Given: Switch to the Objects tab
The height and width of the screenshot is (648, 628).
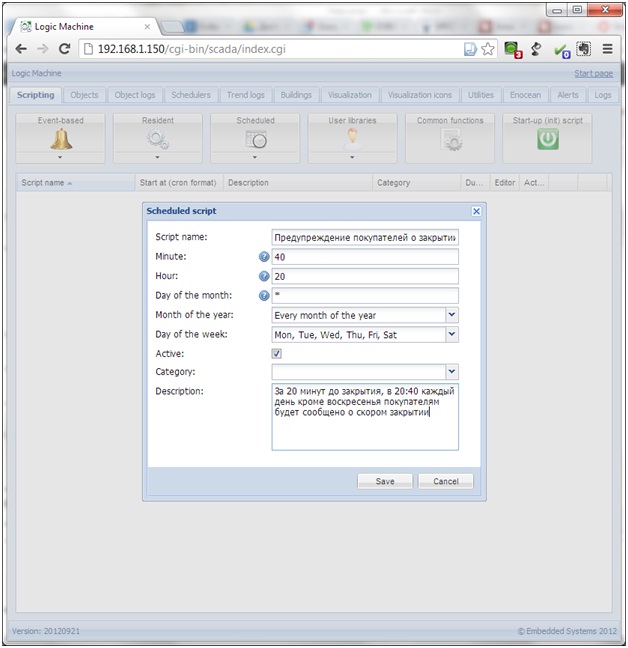Looking at the screenshot, I should [84, 95].
